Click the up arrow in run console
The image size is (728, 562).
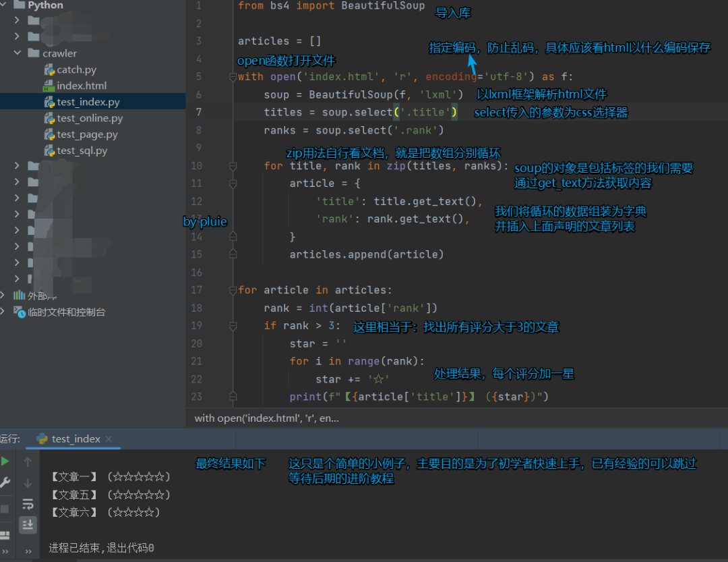point(28,462)
